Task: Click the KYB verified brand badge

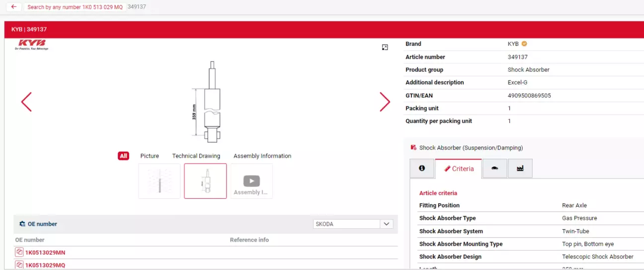Action: (x=524, y=44)
